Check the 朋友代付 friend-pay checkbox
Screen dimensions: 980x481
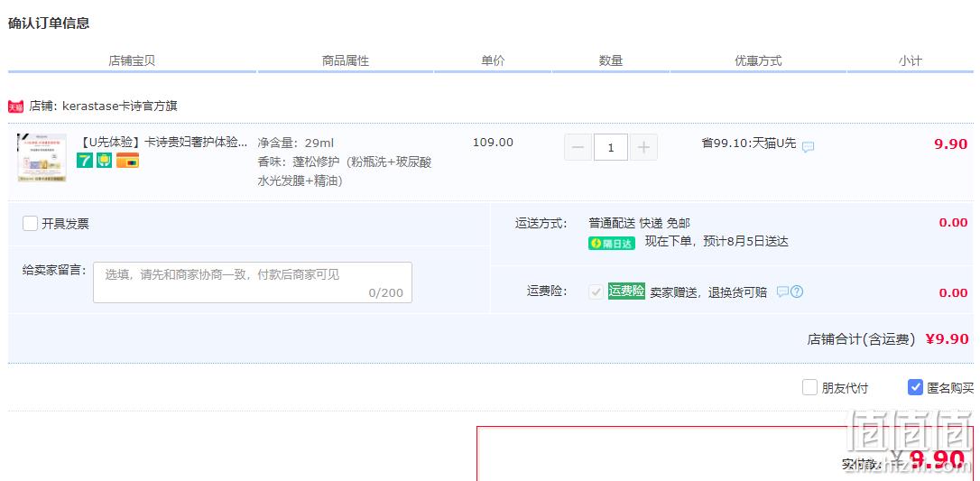click(810, 387)
